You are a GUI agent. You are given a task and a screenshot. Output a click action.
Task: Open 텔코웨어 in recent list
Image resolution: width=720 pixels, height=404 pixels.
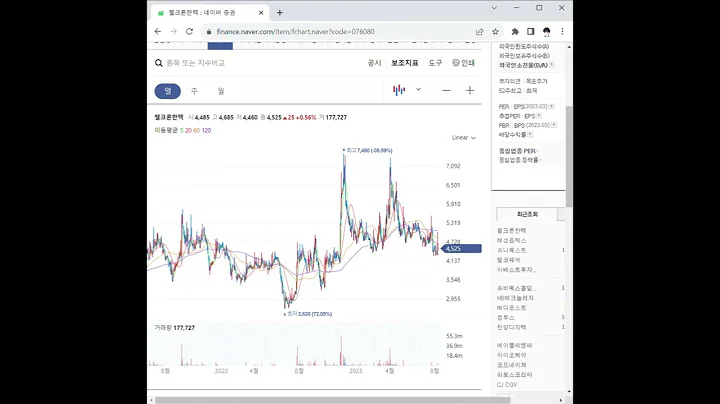508,260
